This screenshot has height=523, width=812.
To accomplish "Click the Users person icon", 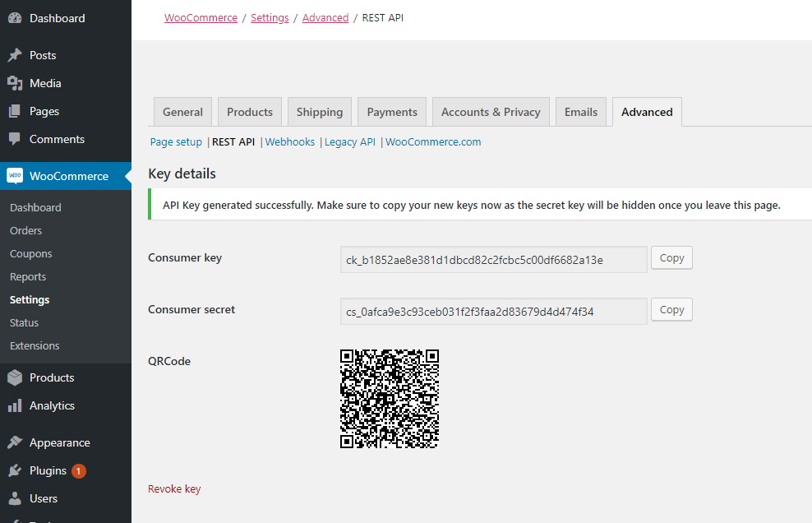I will click(15, 498).
